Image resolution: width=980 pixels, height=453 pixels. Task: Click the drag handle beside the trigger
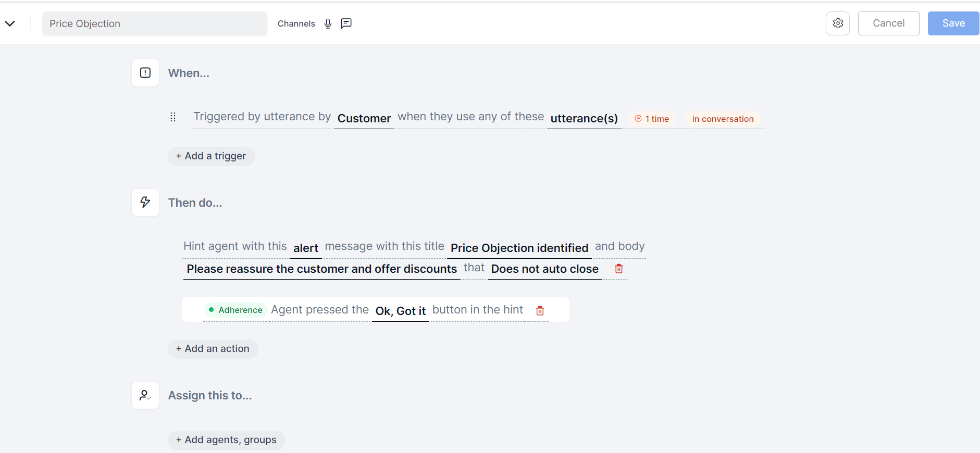(173, 117)
